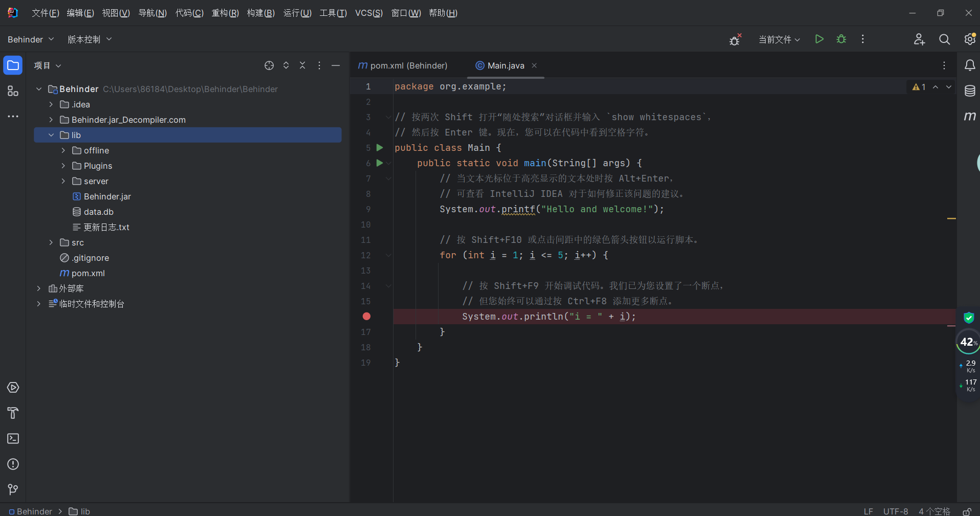Select Behinder.jar in project tree
Screen dimensions: 980x516
(102, 196)
